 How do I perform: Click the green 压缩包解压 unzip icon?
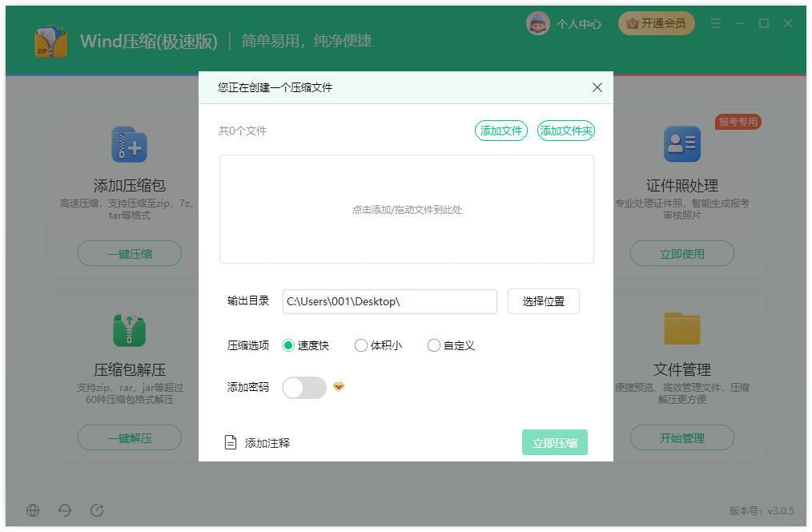(x=130, y=329)
